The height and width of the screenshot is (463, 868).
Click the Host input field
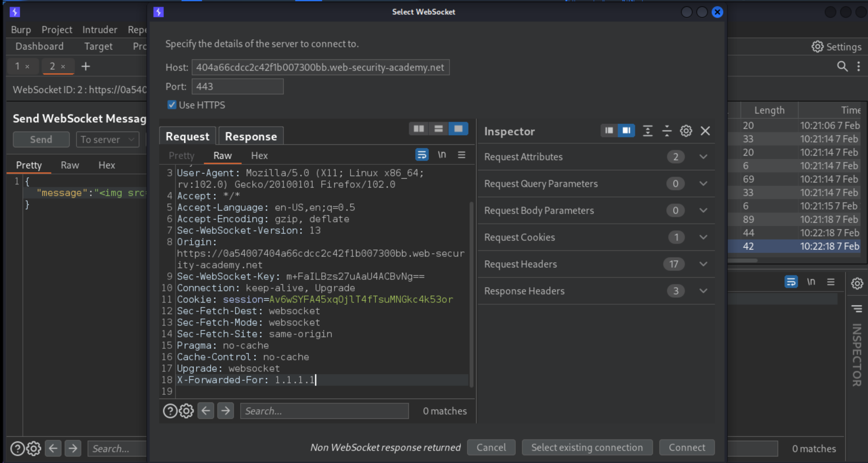(x=321, y=67)
